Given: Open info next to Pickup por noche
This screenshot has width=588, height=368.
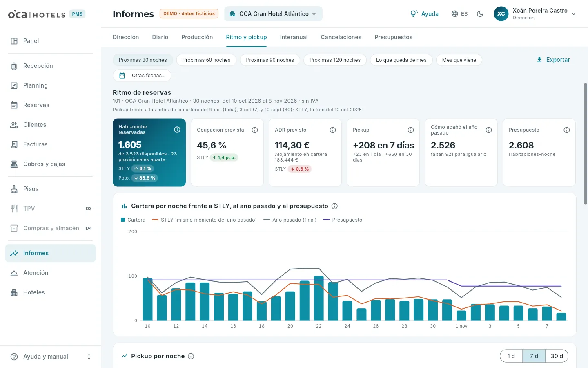Looking at the screenshot, I should [x=191, y=356].
